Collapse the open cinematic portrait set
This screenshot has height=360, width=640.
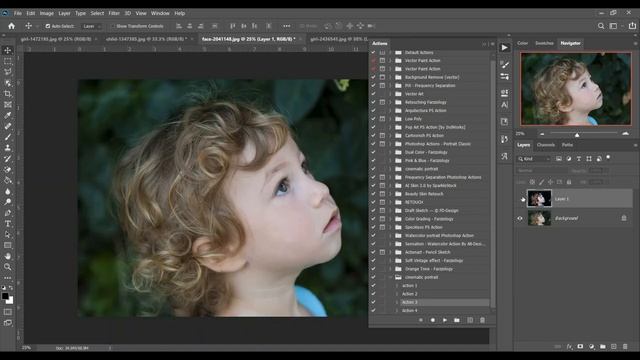(x=390, y=277)
